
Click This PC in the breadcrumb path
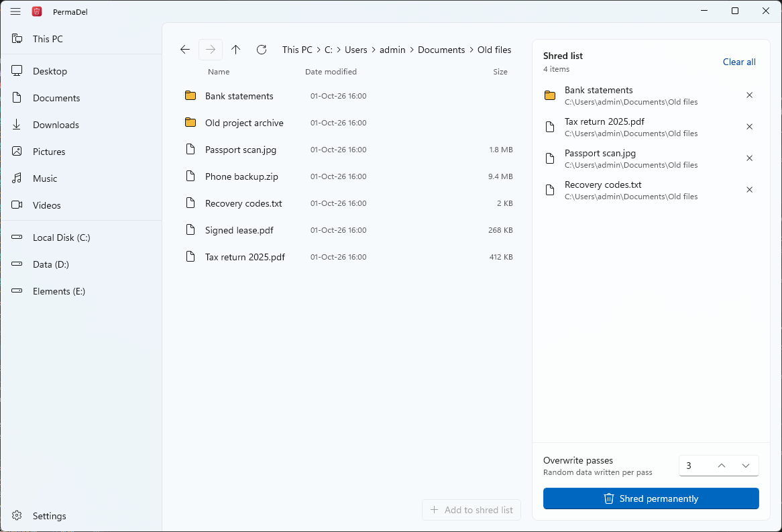point(297,50)
